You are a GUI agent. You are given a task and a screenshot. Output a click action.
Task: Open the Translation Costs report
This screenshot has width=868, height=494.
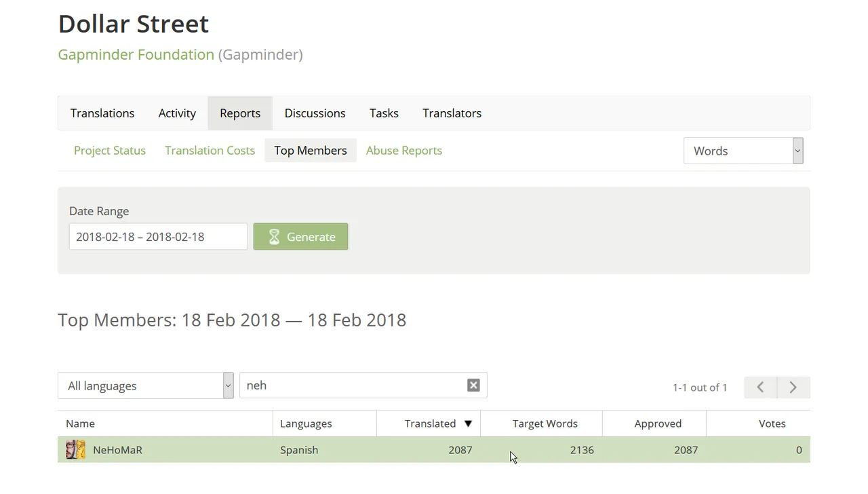[x=210, y=151]
